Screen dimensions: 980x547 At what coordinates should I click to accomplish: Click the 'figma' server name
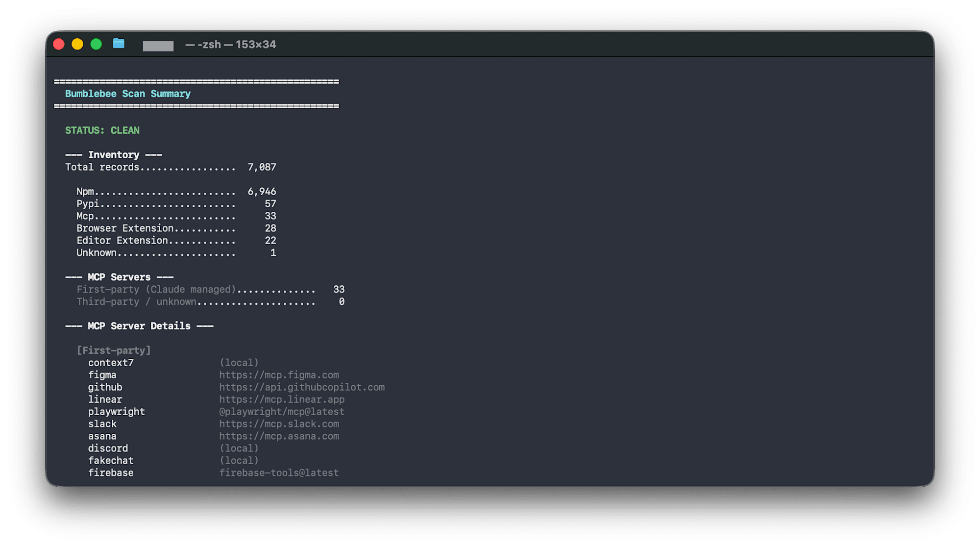click(x=102, y=375)
